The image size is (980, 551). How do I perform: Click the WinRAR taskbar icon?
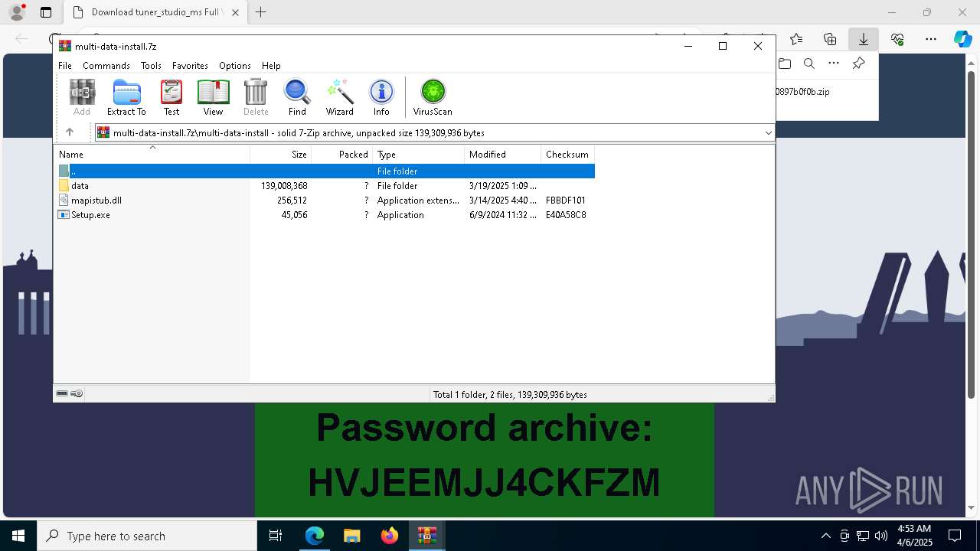click(x=426, y=536)
